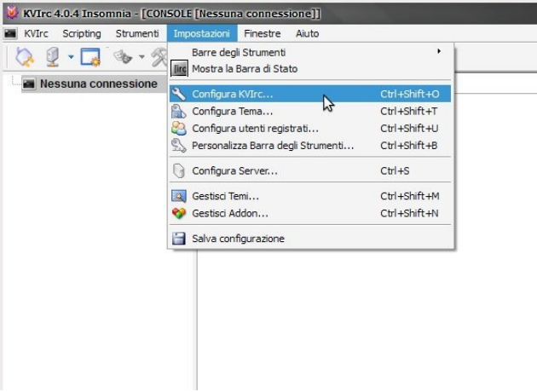Choose Configura Server... menu entry
537x392 pixels.
(x=310, y=170)
